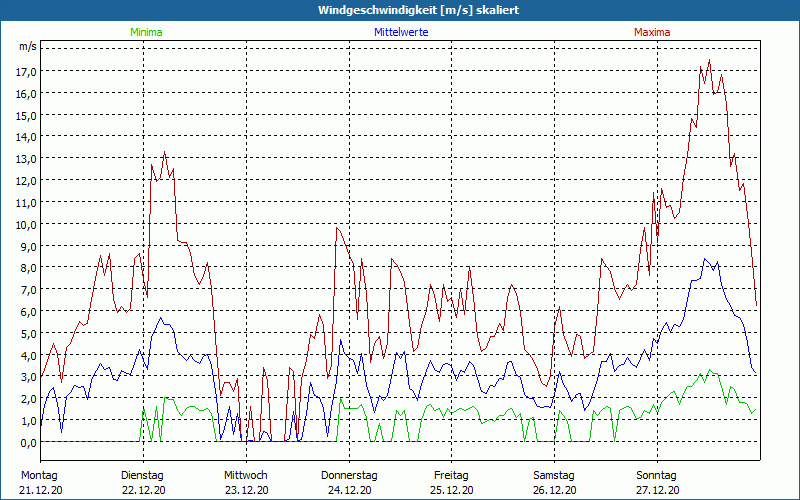Select the green Minima legend label
Image resolution: width=800 pixels, height=500 pixels.
pyautogui.click(x=146, y=32)
